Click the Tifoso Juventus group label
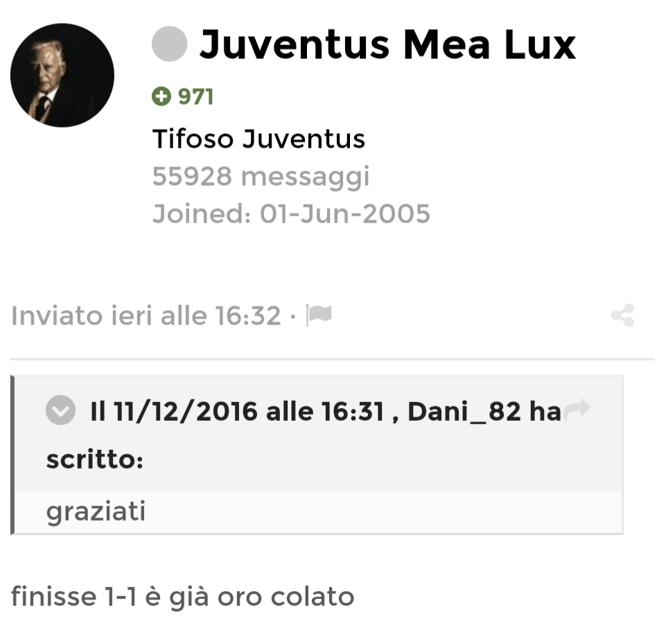The image size is (668, 644). coord(258,139)
